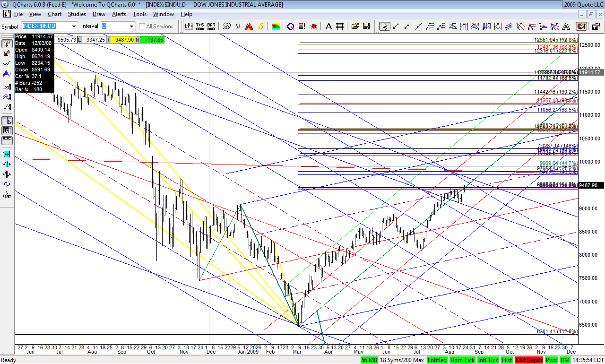Select the Fibonacci arcs drawing tool

[x=475, y=26]
